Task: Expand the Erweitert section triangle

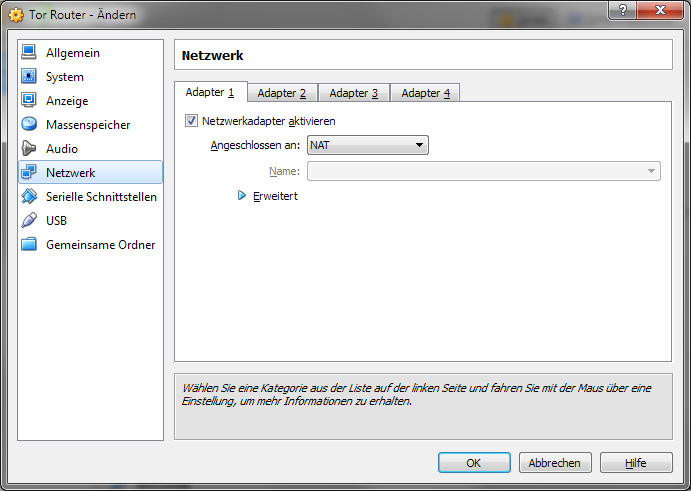Action: [x=242, y=196]
